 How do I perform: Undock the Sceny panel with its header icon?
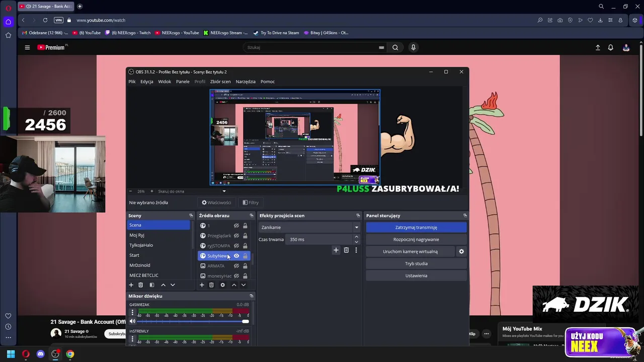coord(191,216)
